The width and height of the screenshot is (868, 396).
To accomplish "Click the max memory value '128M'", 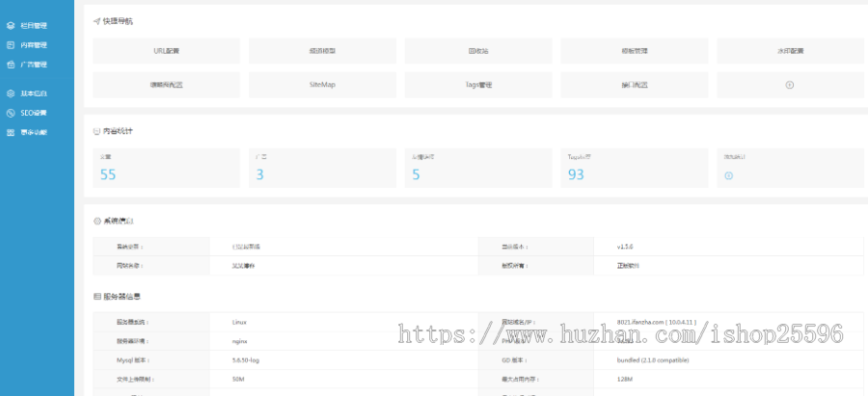I will pos(624,380).
